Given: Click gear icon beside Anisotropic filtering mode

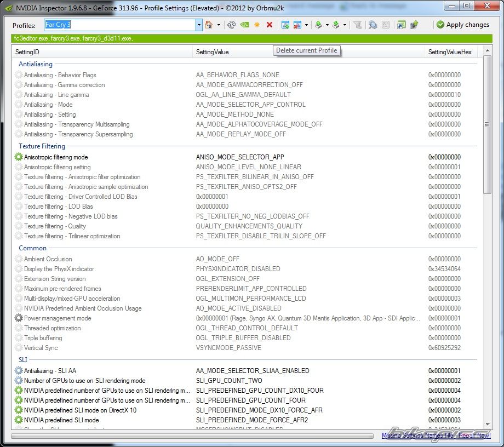Looking at the screenshot, I should point(19,157).
